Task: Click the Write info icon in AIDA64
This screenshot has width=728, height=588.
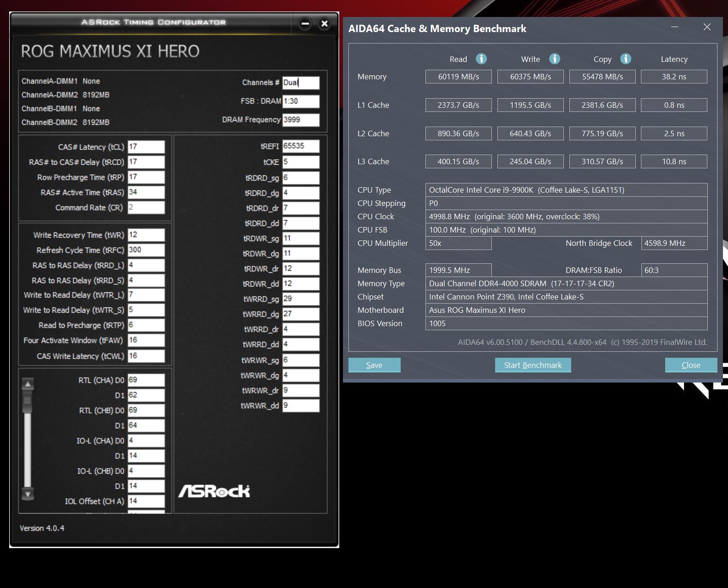Action: coord(554,59)
